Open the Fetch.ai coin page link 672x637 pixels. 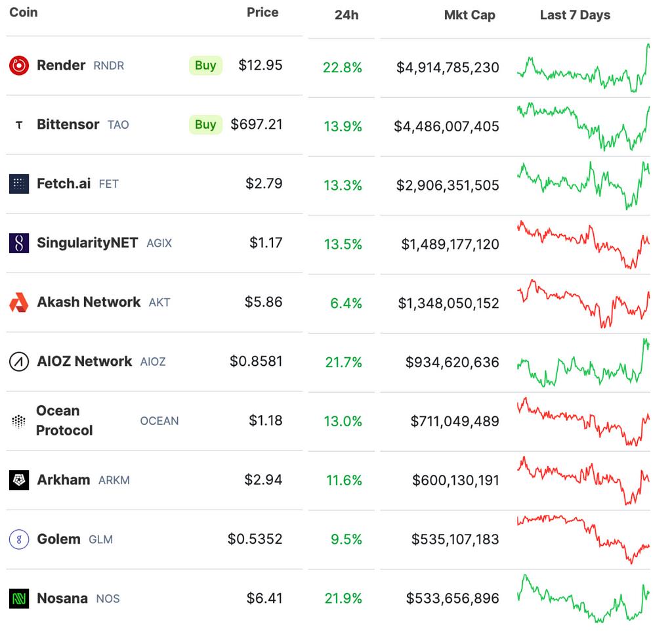64,184
